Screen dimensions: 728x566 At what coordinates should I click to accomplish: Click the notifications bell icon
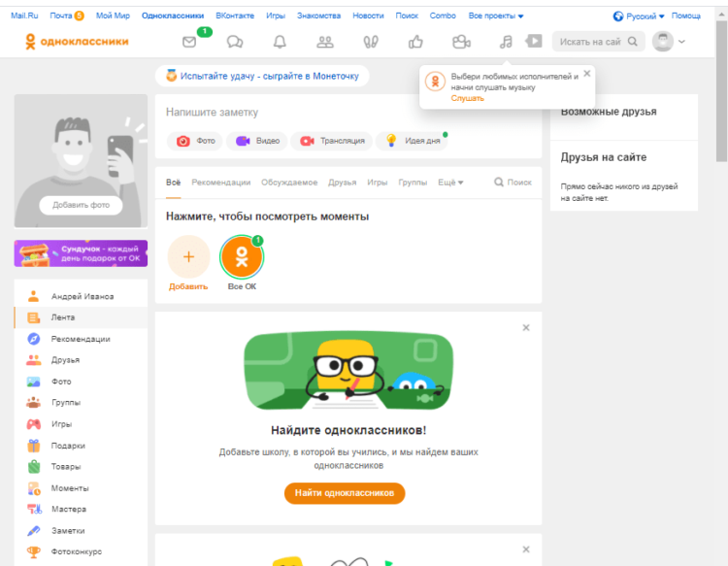[280, 42]
